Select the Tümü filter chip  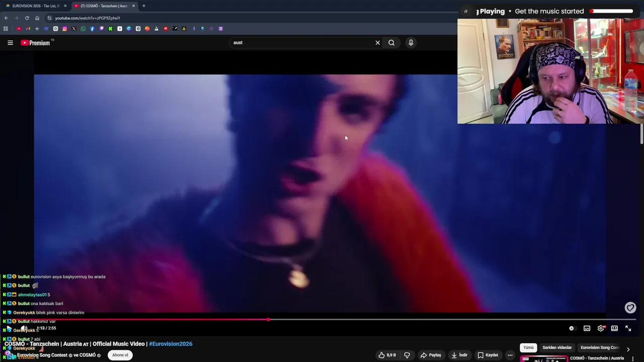point(528,347)
